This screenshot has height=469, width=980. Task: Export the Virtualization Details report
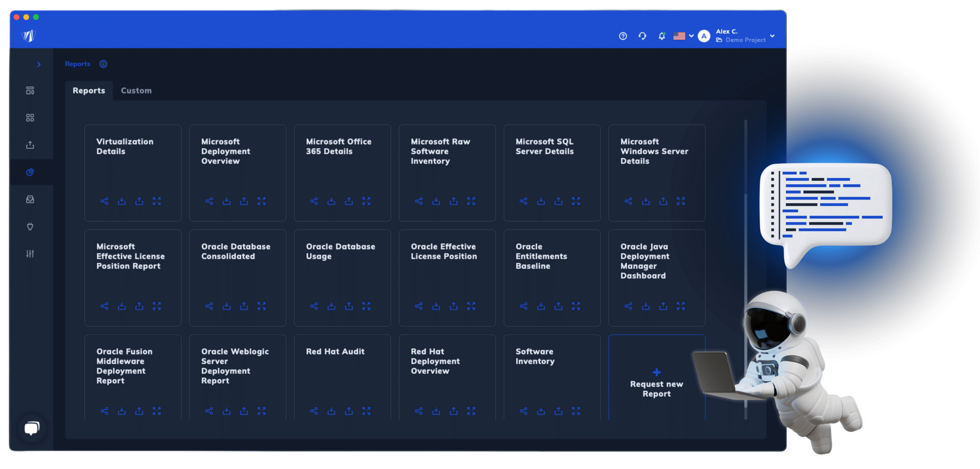click(139, 201)
